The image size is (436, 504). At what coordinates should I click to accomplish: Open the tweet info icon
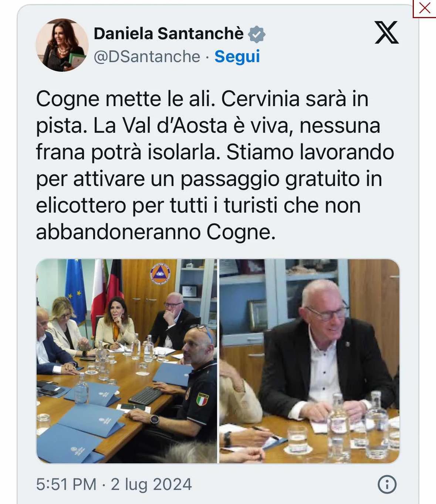[387, 484]
